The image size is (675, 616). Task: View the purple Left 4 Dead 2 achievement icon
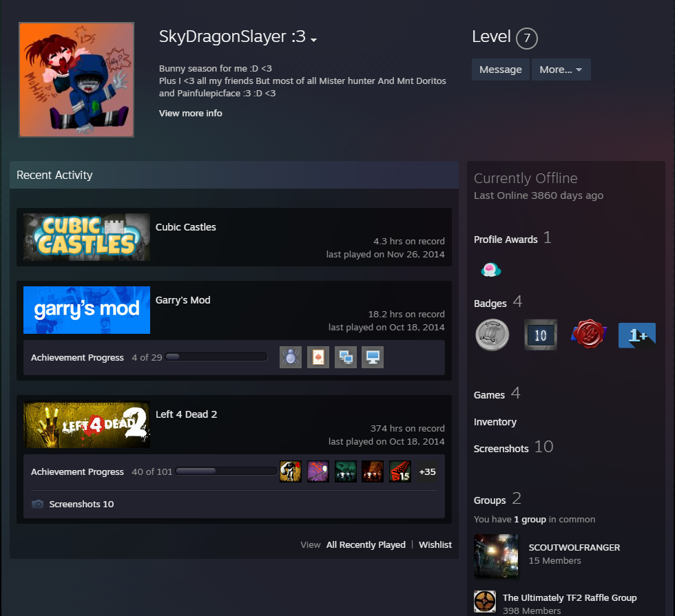coord(318,471)
